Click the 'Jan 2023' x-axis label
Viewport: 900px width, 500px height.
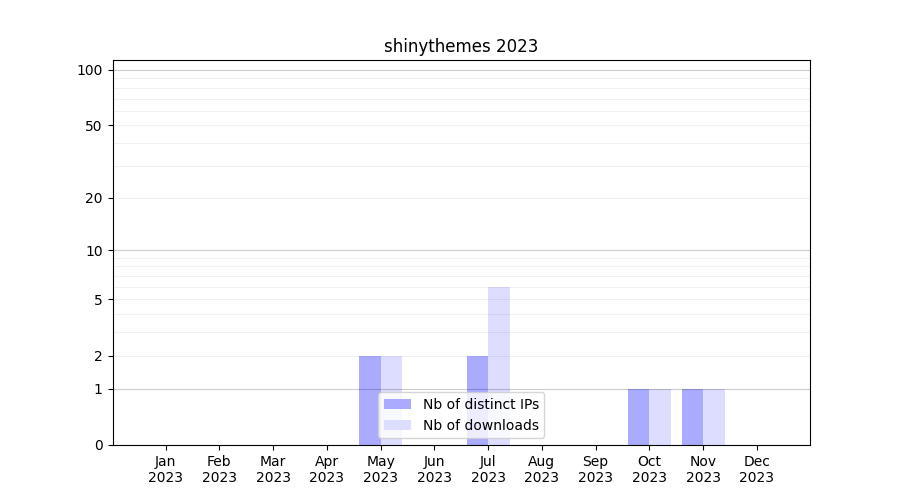pyautogui.click(x=165, y=469)
